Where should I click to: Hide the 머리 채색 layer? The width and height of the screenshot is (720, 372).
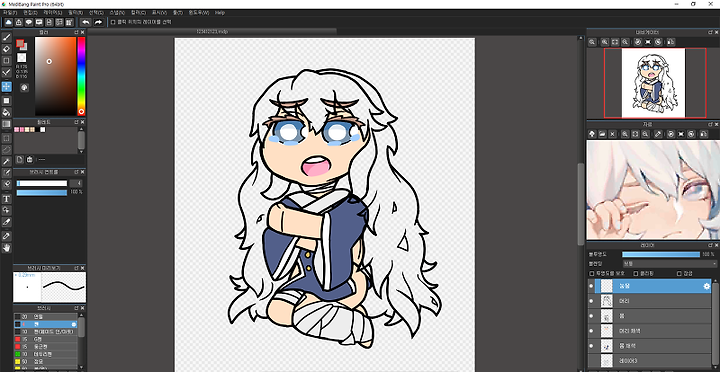(x=591, y=331)
